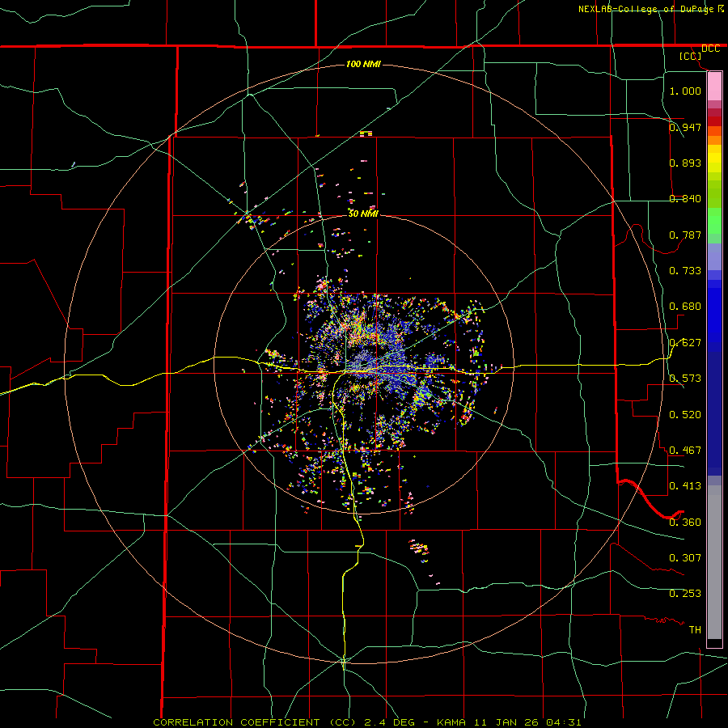Select the 0.733 legend value
Viewport: 728px width, 728px height.
[685, 271]
